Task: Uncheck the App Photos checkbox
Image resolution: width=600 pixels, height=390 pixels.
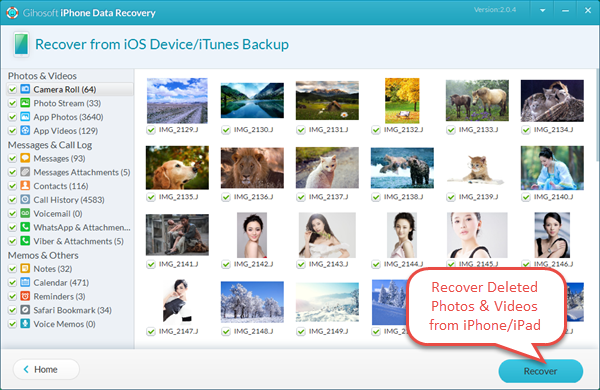Action: 13,117
